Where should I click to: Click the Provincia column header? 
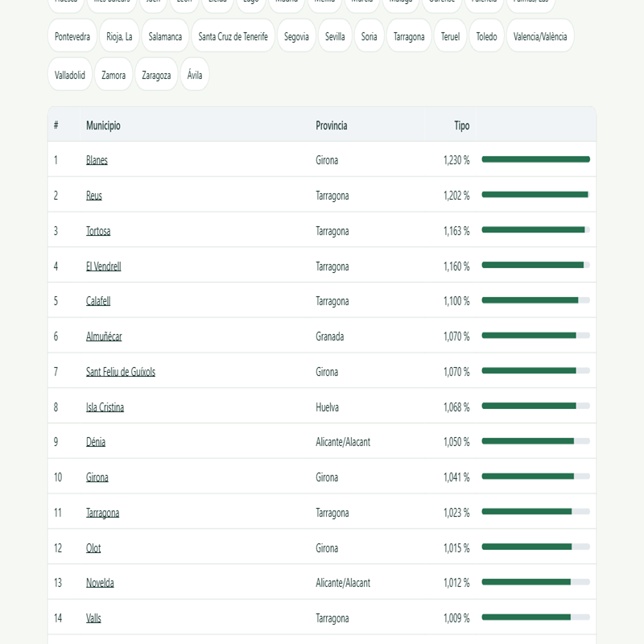332,126
